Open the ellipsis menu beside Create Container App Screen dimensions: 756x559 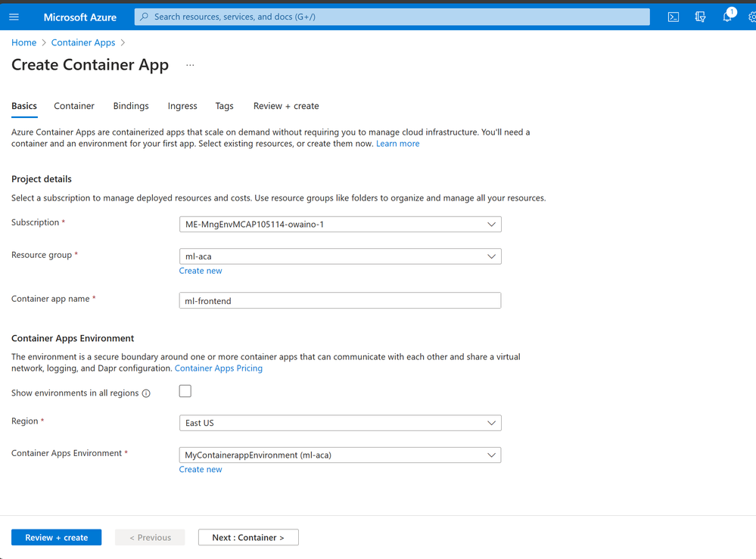190,64
